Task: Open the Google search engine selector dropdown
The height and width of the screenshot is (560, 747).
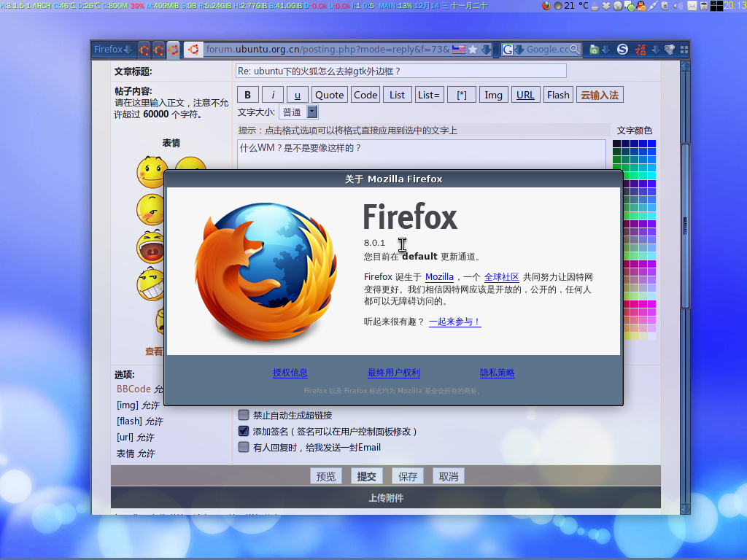Action: pyautogui.click(x=513, y=50)
